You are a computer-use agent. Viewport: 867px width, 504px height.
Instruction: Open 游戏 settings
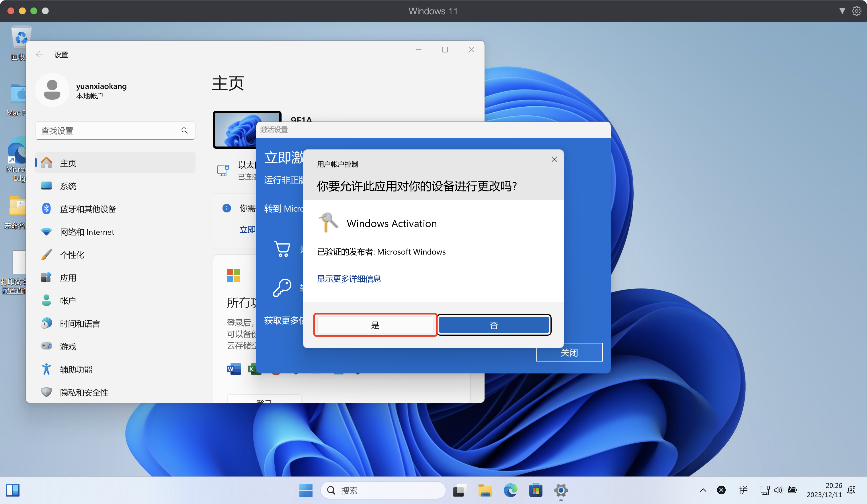tap(115, 346)
